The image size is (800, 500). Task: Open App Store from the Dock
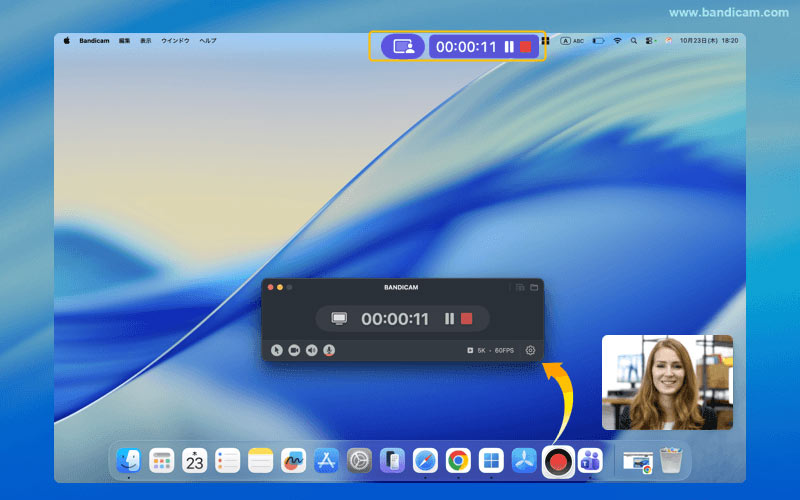pos(326,461)
